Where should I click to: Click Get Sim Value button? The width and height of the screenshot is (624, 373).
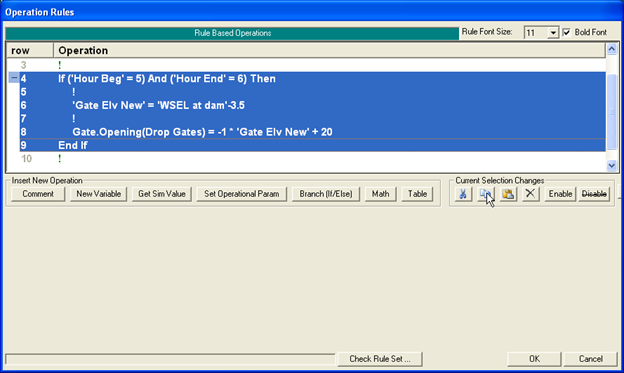pos(162,194)
